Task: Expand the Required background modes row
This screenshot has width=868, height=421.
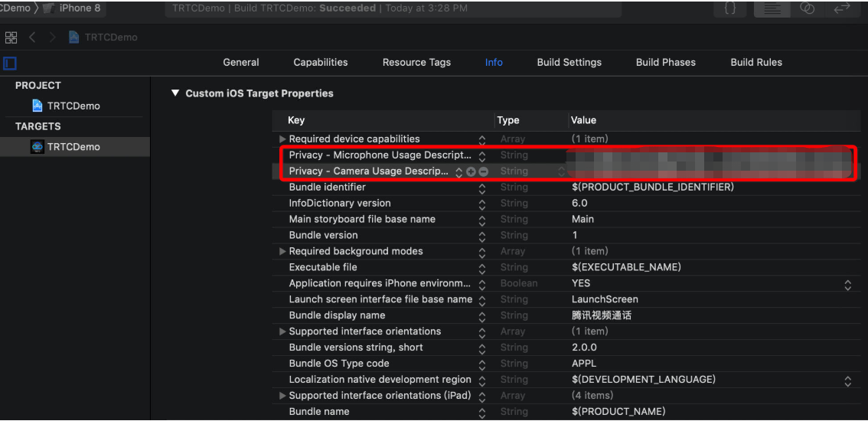Action: click(282, 252)
